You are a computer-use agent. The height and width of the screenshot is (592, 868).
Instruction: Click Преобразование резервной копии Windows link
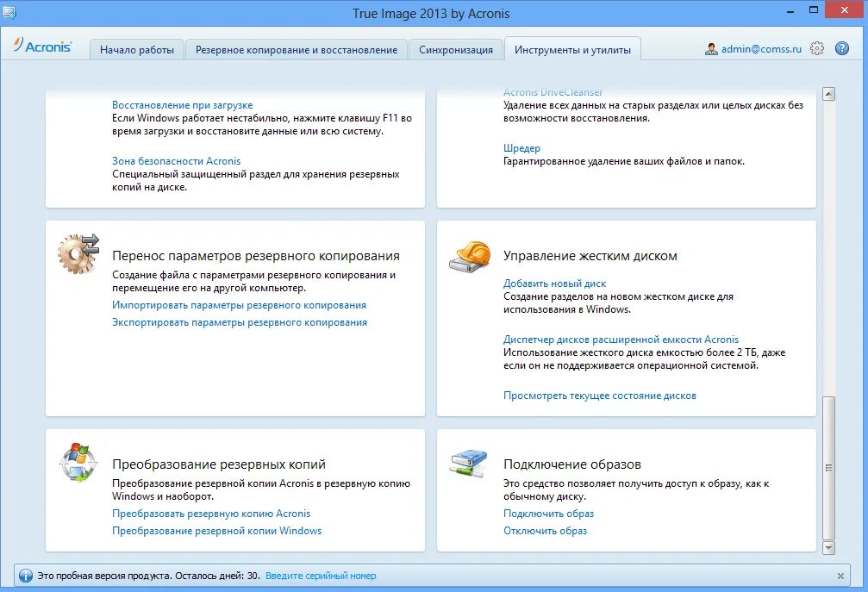216,531
